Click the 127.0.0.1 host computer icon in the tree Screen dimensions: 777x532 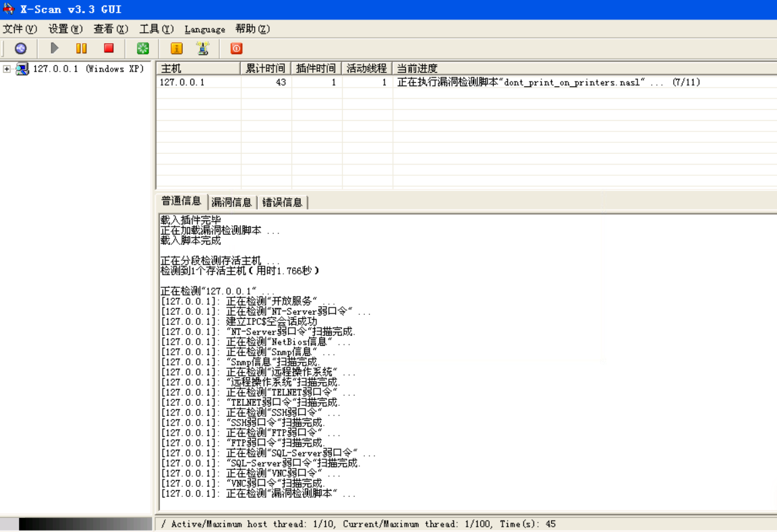click(x=22, y=69)
